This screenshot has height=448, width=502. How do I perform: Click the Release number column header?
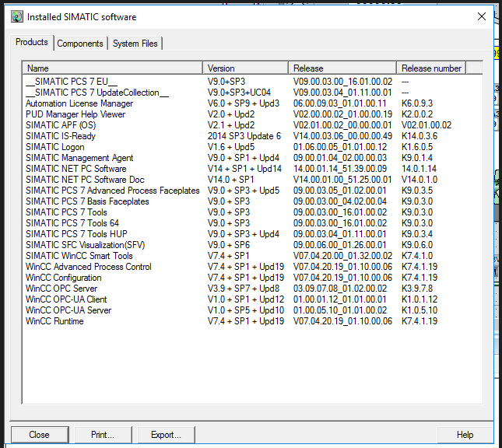(431, 68)
